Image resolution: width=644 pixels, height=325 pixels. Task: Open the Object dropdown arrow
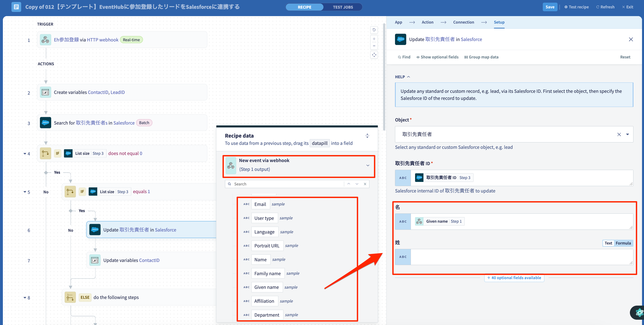(627, 134)
